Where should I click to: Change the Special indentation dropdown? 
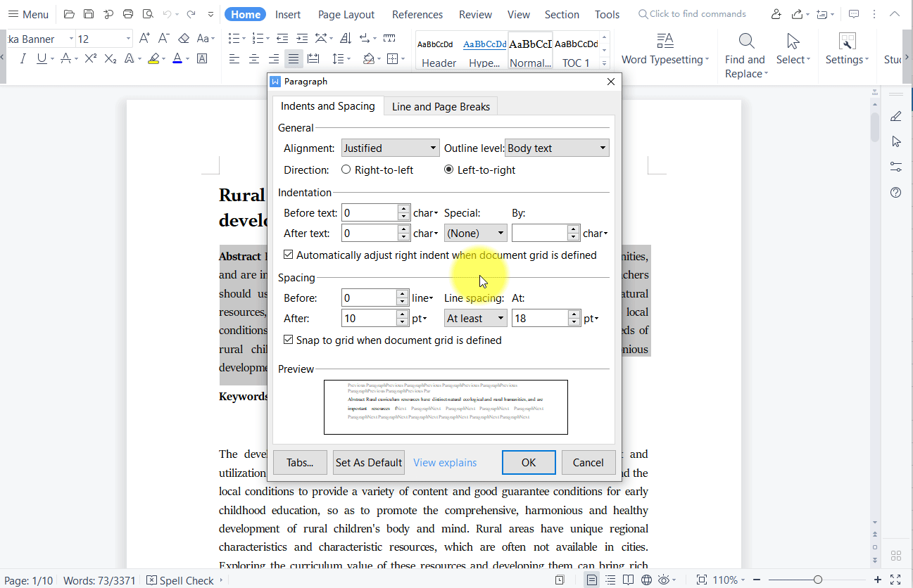(475, 232)
